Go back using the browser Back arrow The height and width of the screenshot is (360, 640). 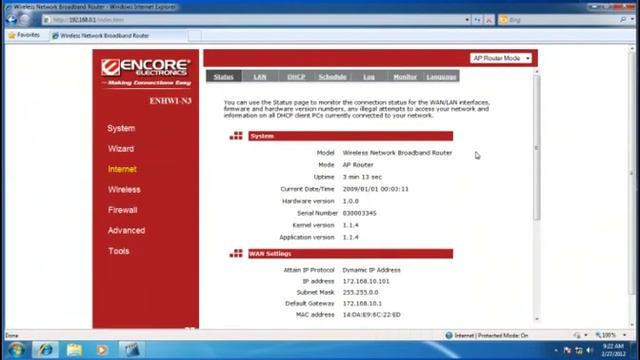pos(11,20)
